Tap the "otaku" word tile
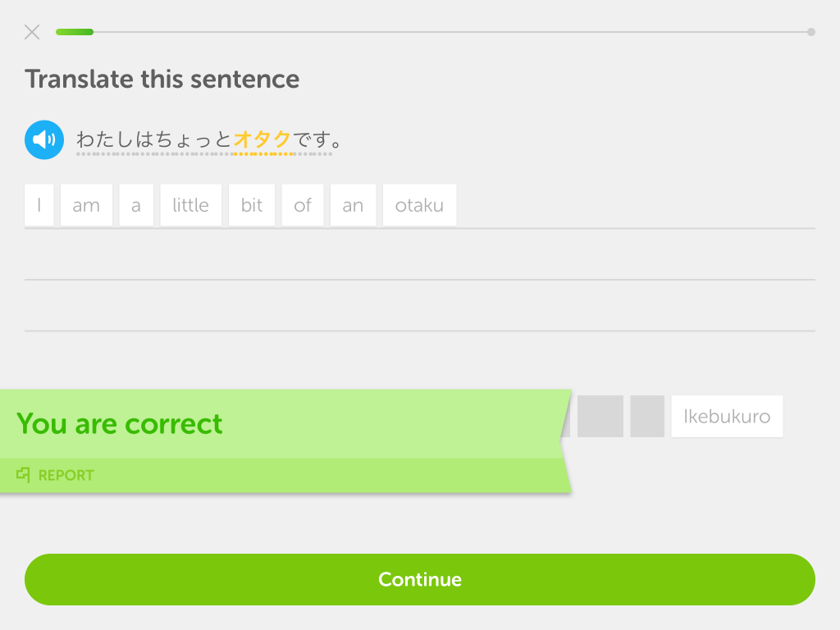This screenshot has height=630, width=840. click(x=419, y=205)
